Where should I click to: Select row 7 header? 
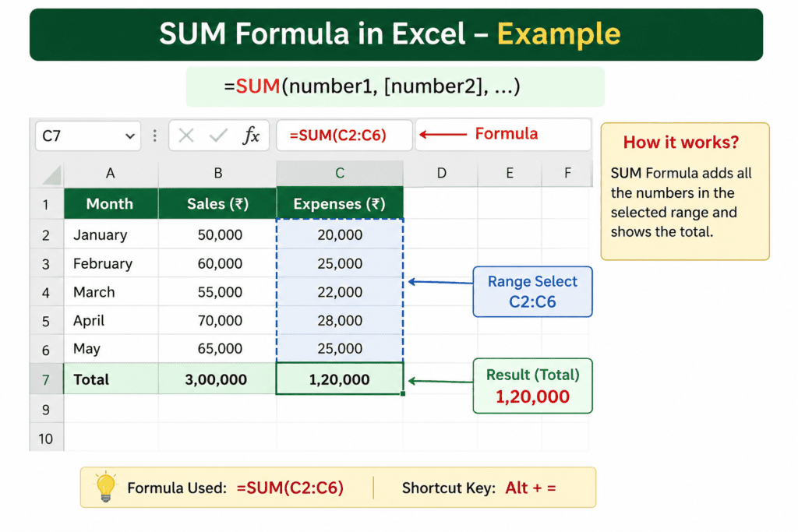pyautogui.click(x=46, y=379)
